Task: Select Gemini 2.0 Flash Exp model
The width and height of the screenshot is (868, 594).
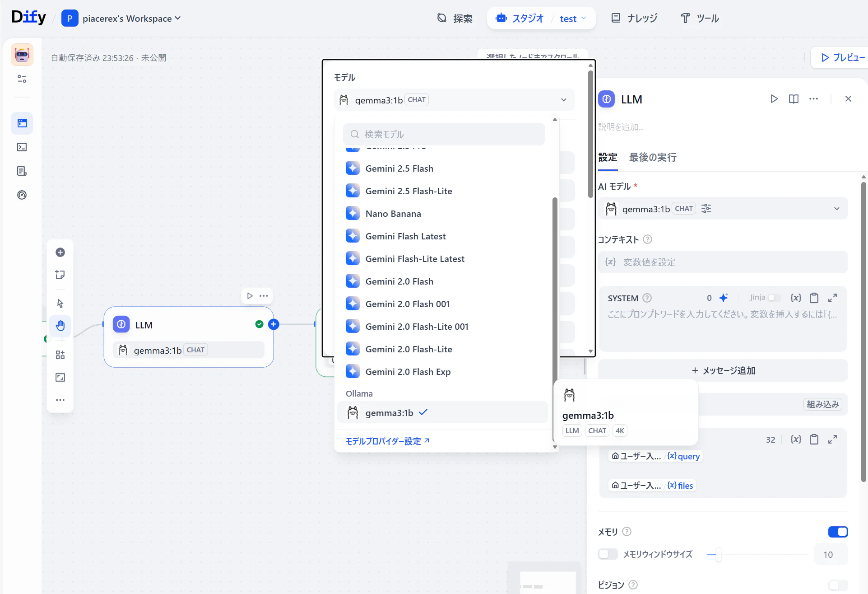Action: (x=442, y=372)
